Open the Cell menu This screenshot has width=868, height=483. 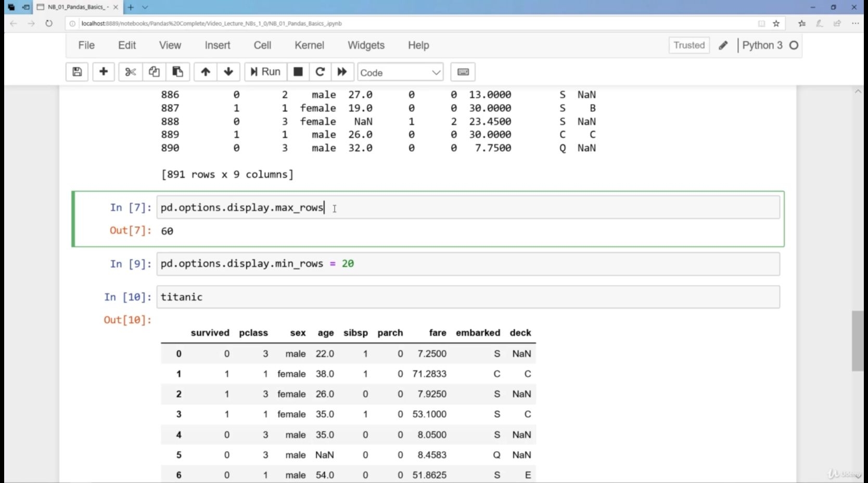tap(262, 45)
